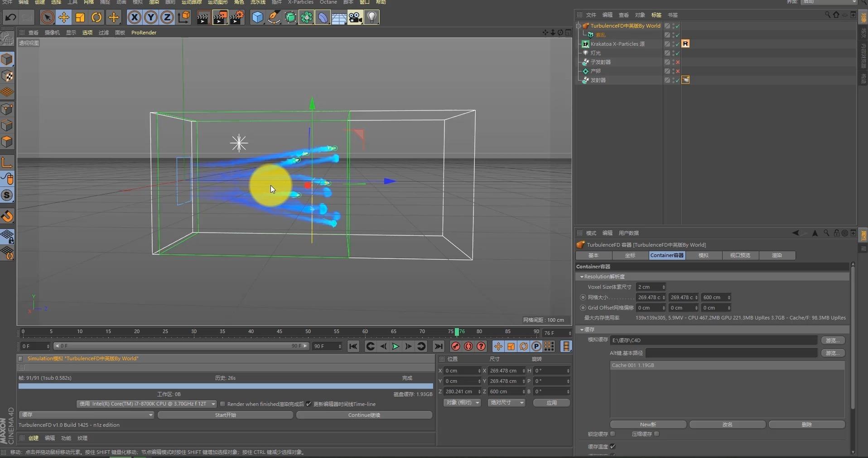Enable 锁定缓存 checkbox
The width and height of the screenshot is (868, 458).
612,434
